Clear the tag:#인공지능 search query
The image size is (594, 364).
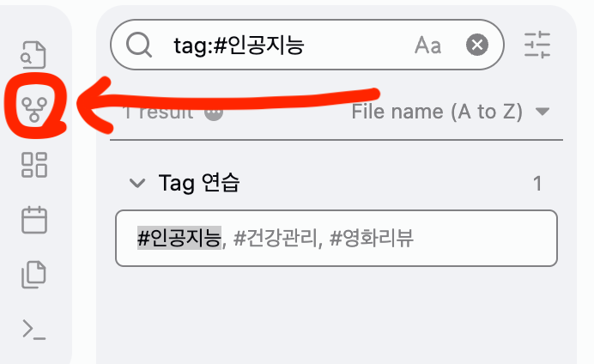[x=478, y=45]
